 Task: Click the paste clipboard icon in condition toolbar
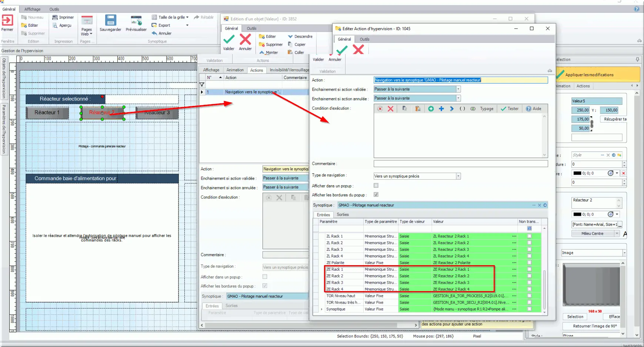coord(417,109)
